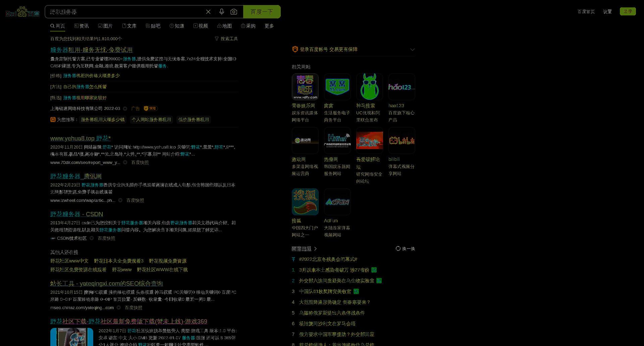Viewport: 644px width, 346px height.
Task: Click suggestion 个人网站服务器租用
Action: (151, 120)
